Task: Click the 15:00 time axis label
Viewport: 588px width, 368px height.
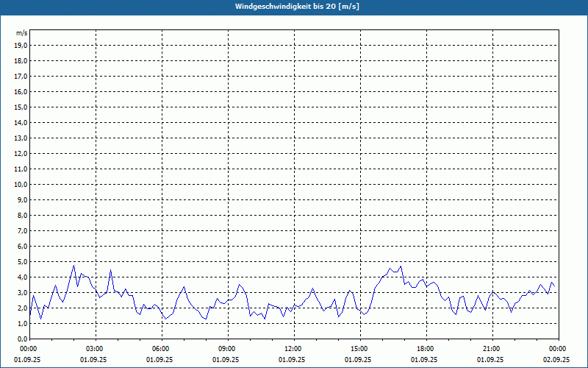Action: tap(359, 349)
